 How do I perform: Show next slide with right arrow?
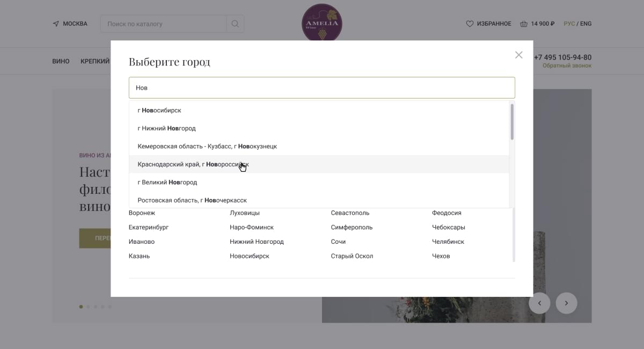(566, 303)
